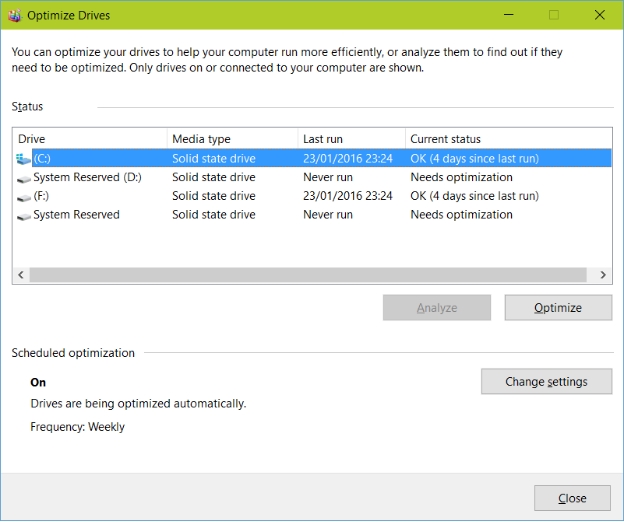The height and width of the screenshot is (522, 624).
Task: Click the Close button at bottom
Action: tap(572, 498)
